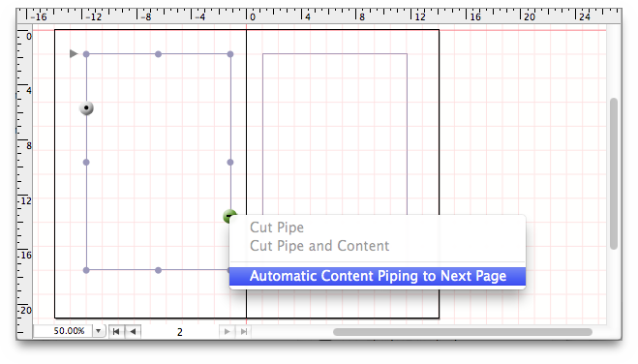Click the gray pipe-in arrow at top left of text box
The image size is (638, 364).
[74, 53]
